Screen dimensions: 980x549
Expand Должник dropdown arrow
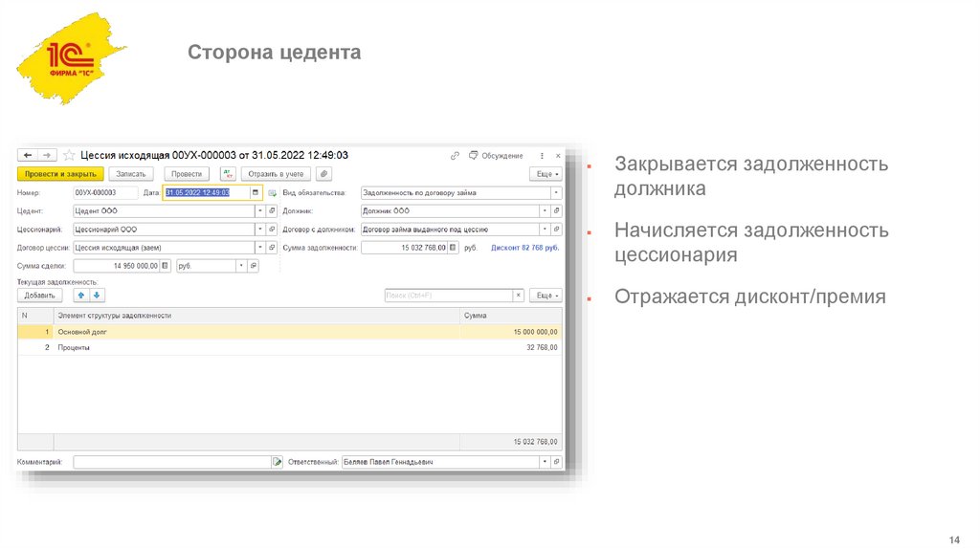pyautogui.click(x=545, y=211)
